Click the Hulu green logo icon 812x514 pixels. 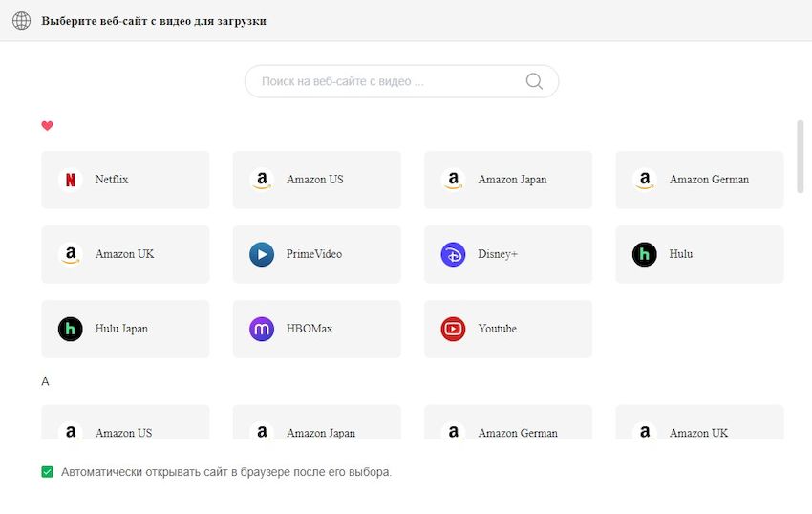point(645,254)
